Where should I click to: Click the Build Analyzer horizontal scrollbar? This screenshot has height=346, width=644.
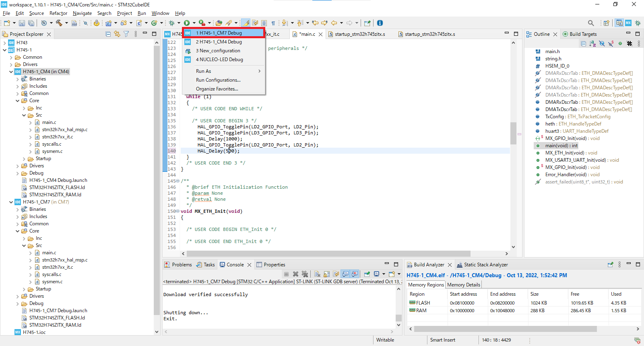tap(505, 329)
